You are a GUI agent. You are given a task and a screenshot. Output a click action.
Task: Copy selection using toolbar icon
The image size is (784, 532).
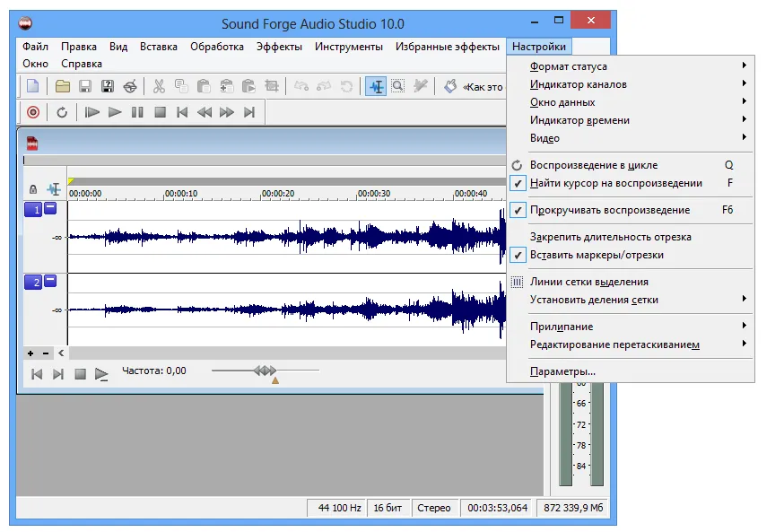click(x=181, y=86)
